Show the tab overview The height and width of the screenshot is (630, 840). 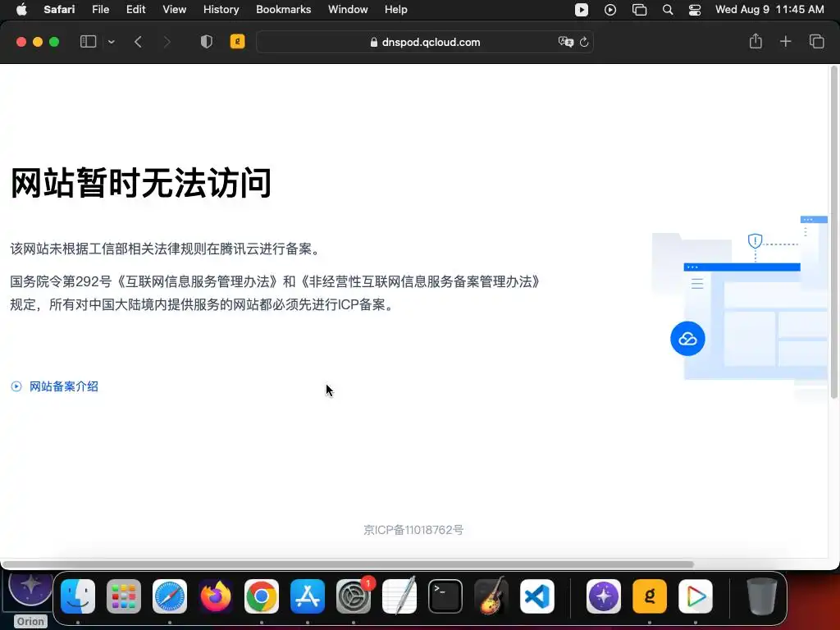[816, 41]
